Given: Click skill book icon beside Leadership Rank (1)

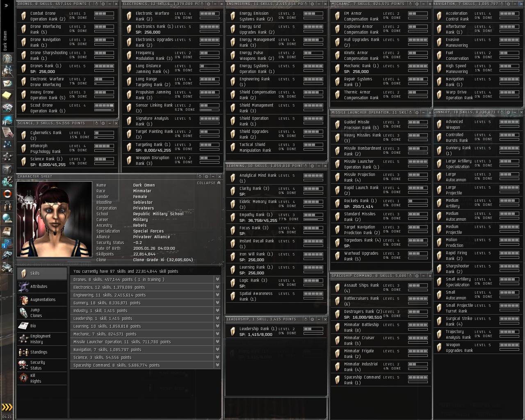Looking at the screenshot, I should coord(233,331).
